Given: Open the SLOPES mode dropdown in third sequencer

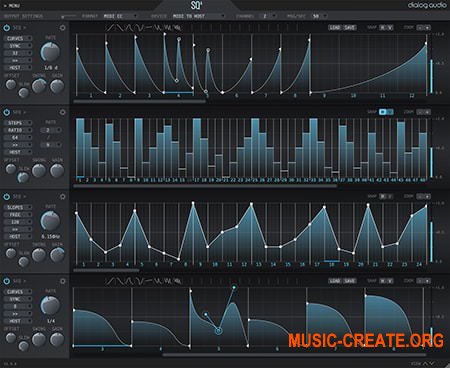Looking at the screenshot, I should tap(18, 207).
